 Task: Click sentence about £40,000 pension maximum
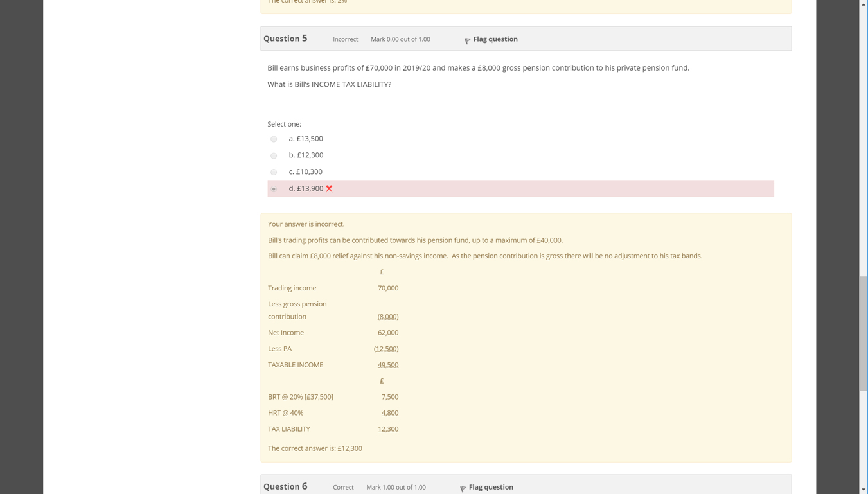point(415,240)
